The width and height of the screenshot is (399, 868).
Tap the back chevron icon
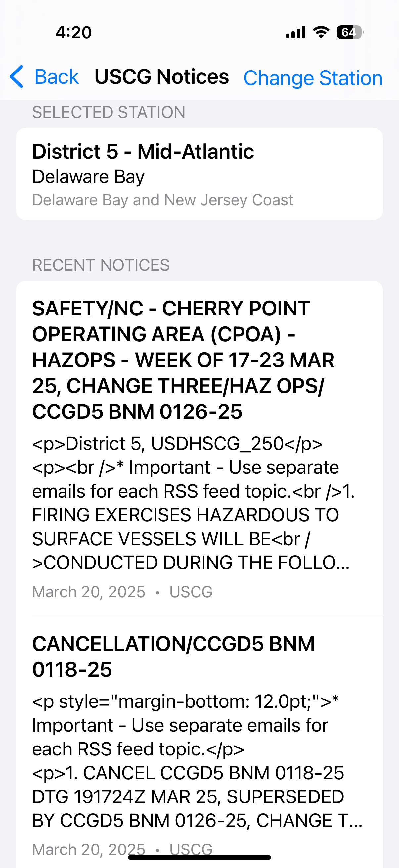[17, 77]
